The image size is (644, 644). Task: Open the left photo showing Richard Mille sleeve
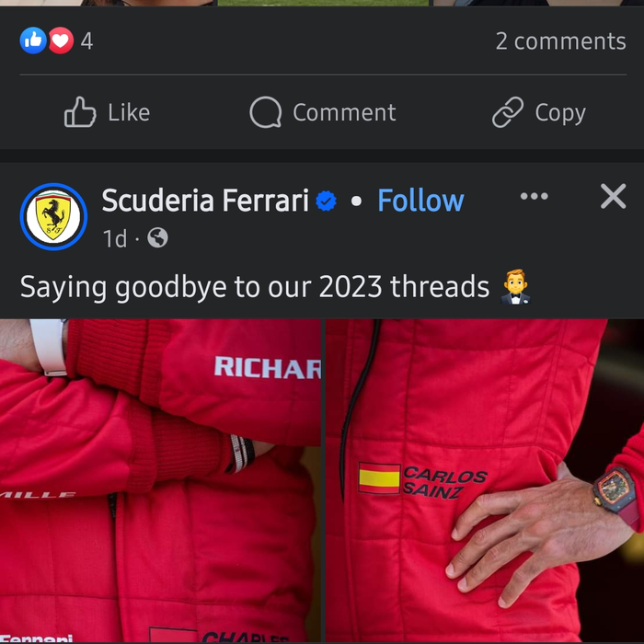pyautogui.click(x=160, y=480)
